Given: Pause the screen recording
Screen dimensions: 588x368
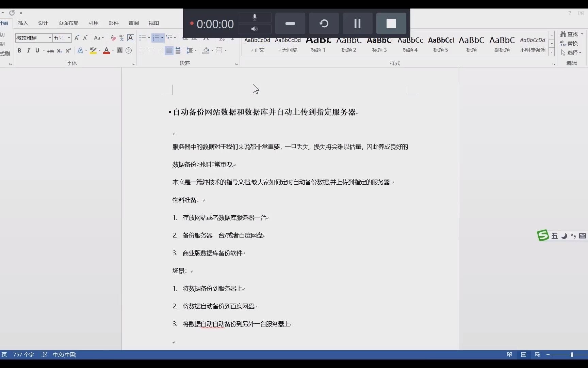Looking at the screenshot, I should pos(357,24).
